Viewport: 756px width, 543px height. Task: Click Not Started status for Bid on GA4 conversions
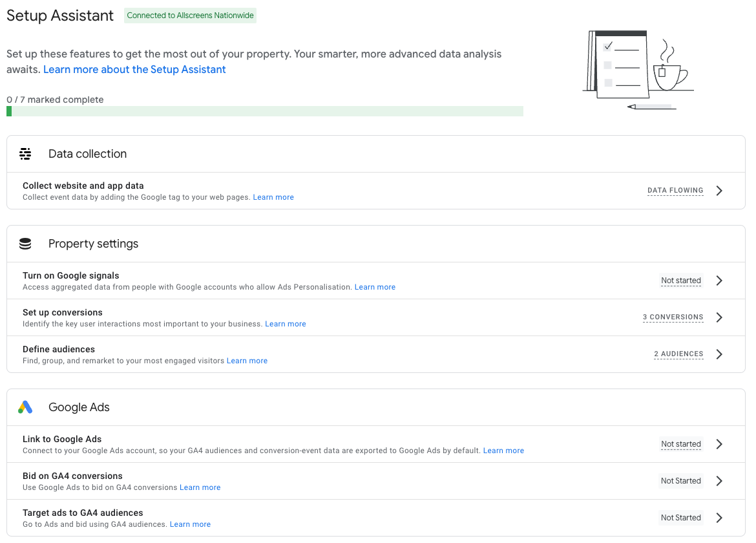(x=681, y=481)
